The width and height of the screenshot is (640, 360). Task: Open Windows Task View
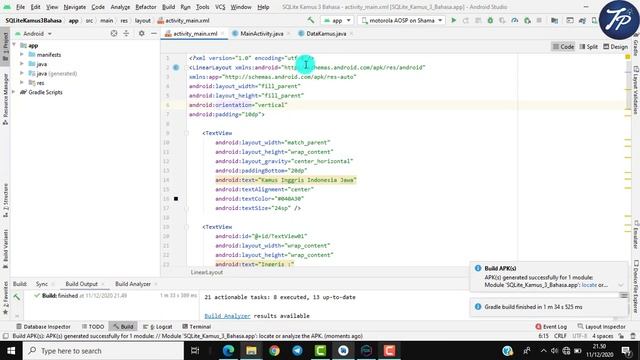click(x=195, y=351)
